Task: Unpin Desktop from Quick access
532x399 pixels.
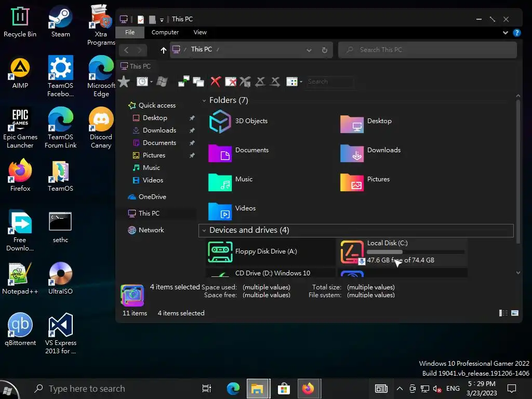Action: tap(192, 118)
